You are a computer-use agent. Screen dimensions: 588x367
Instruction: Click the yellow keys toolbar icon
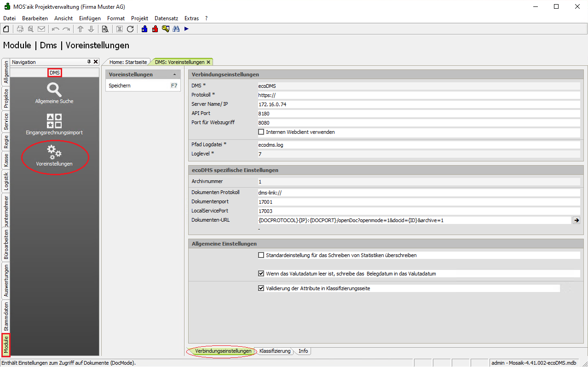tap(166, 29)
